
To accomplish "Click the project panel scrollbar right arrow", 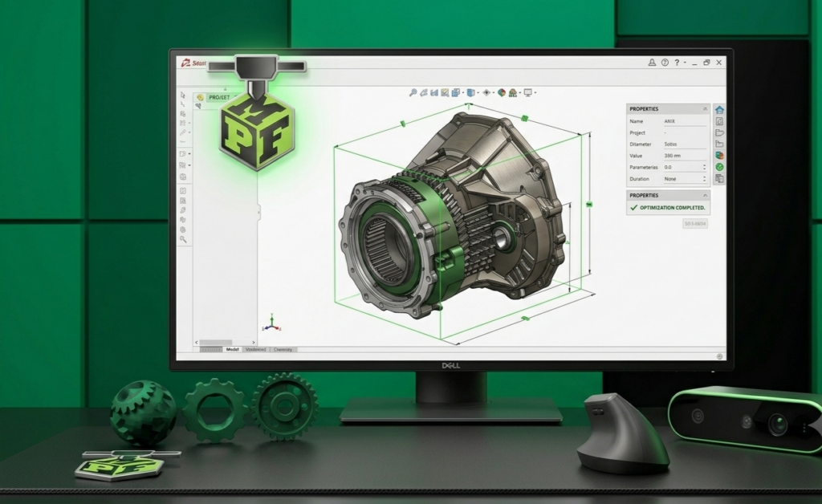I will click(254, 342).
